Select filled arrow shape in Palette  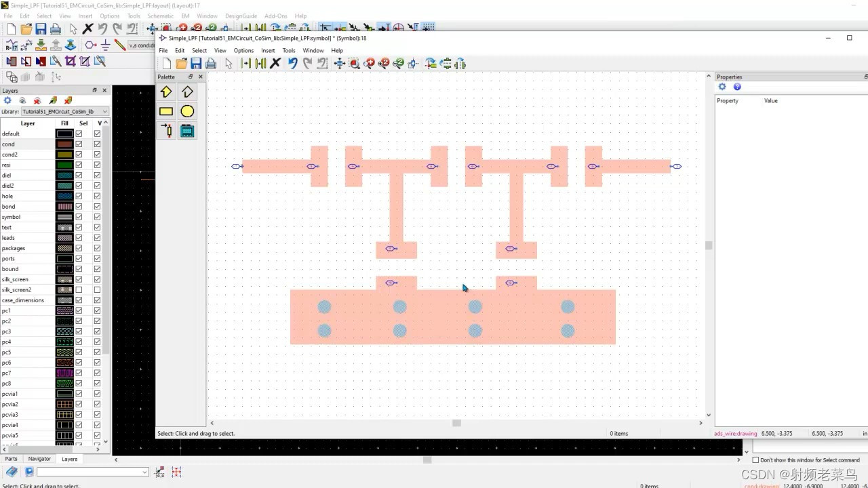pos(166,91)
